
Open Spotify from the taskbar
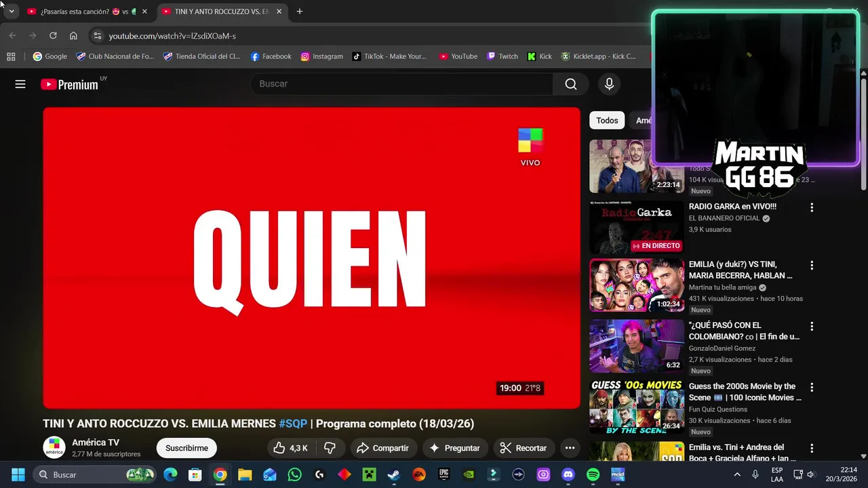pyautogui.click(x=593, y=474)
